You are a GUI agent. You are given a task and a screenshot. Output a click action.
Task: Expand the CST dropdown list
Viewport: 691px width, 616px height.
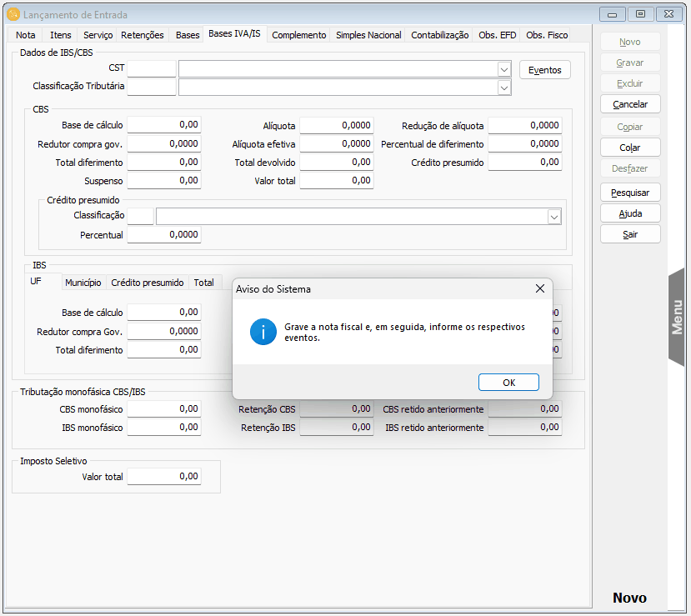point(504,69)
